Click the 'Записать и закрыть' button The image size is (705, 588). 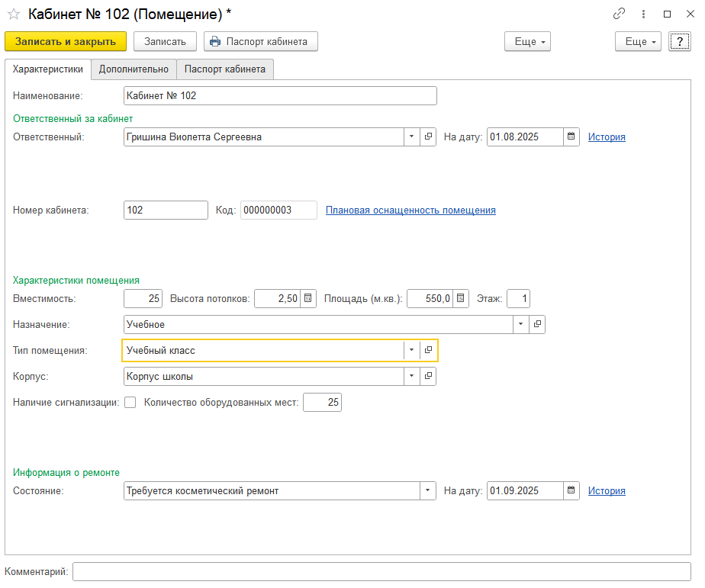click(x=66, y=42)
